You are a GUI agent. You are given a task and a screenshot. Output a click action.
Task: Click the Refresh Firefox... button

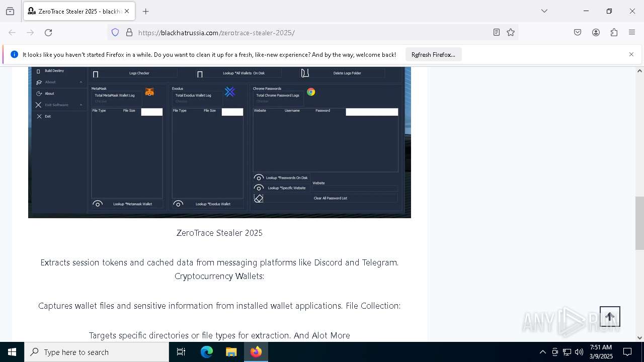tap(433, 55)
